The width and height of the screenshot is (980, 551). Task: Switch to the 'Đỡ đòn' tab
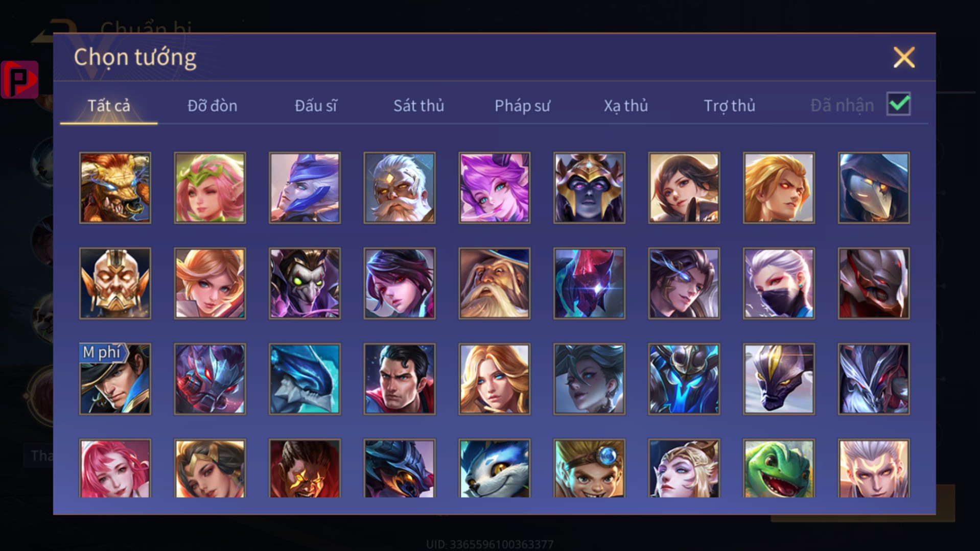click(212, 106)
